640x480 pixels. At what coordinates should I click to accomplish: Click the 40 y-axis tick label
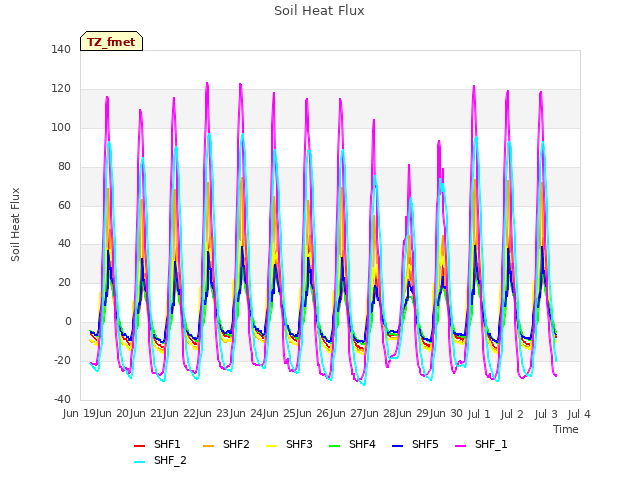64,244
